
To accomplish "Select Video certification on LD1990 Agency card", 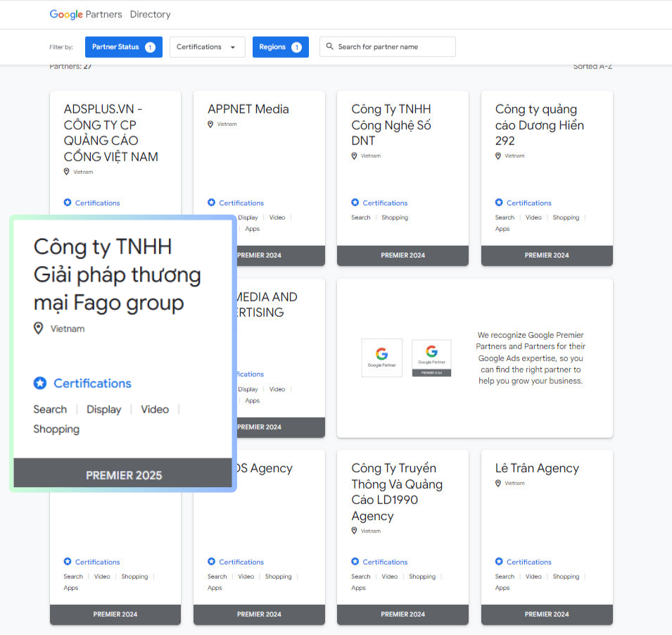I will pyautogui.click(x=390, y=577).
